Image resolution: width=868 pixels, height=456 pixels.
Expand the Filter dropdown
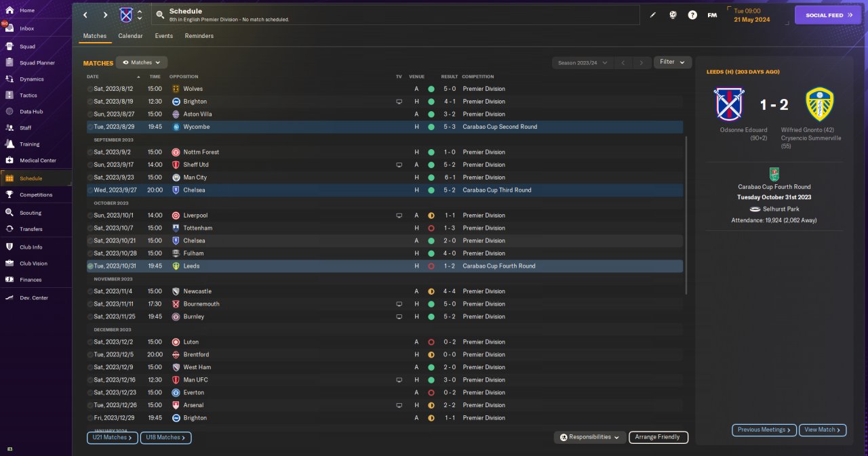pyautogui.click(x=673, y=62)
